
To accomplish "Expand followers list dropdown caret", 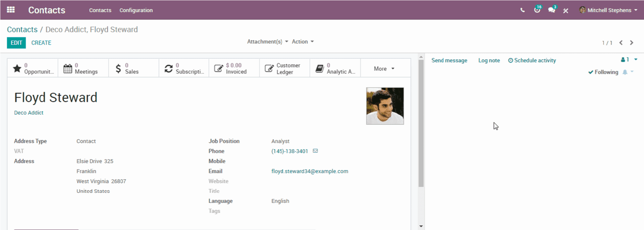I will [x=636, y=60].
